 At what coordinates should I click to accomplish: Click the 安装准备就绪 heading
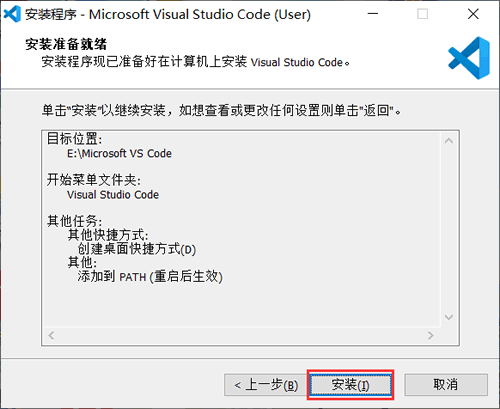coord(66,44)
